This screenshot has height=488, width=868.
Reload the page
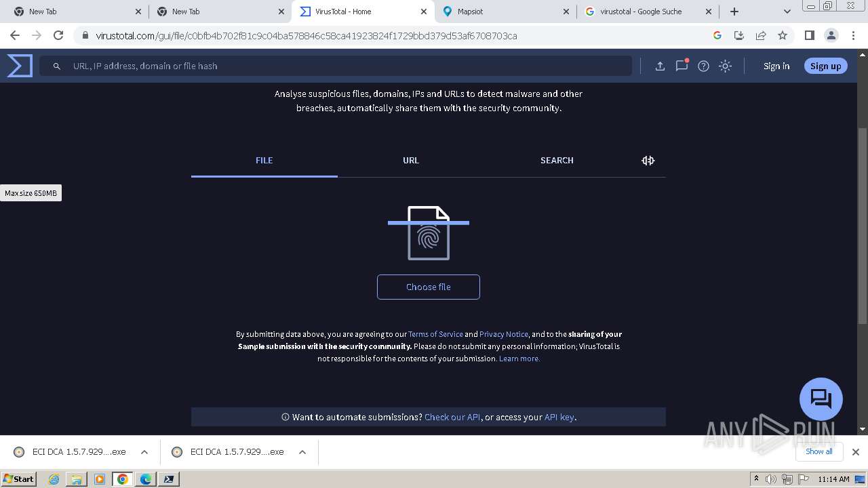coord(58,35)
